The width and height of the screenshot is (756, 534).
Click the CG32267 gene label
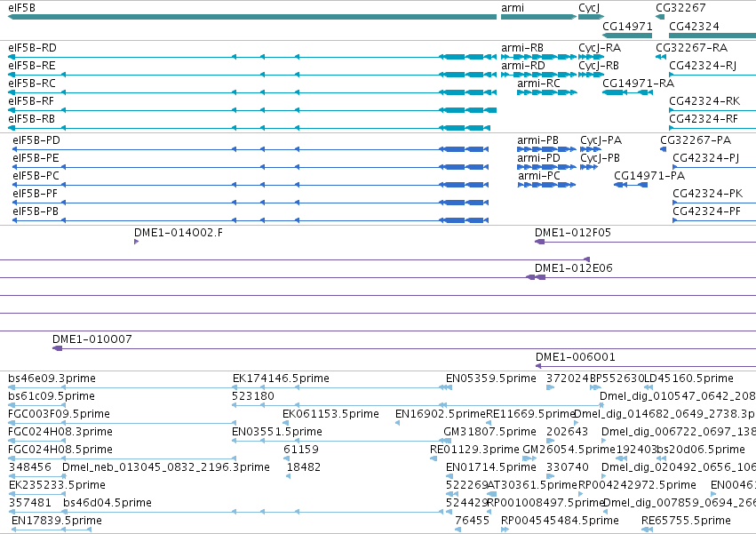(680, 8)
